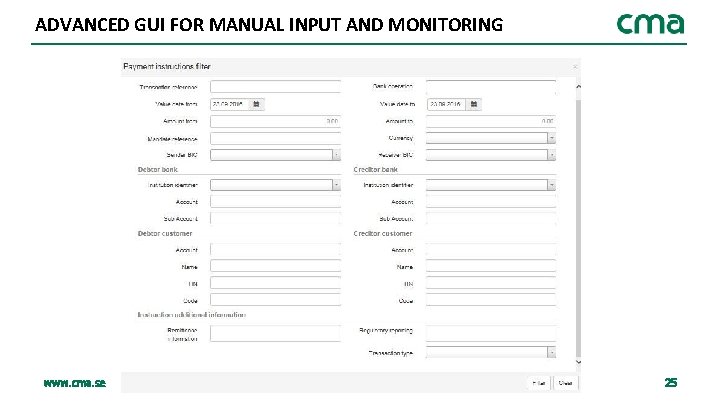Click Creditor customer Name field
This screenshot has width=720, height=405.
click(491, 266)
